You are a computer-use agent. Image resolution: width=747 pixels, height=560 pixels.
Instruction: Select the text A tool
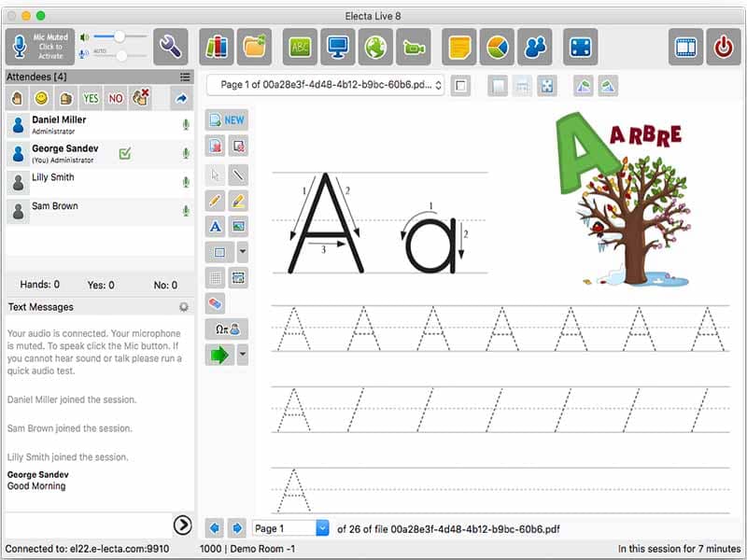tap(215, 226)
